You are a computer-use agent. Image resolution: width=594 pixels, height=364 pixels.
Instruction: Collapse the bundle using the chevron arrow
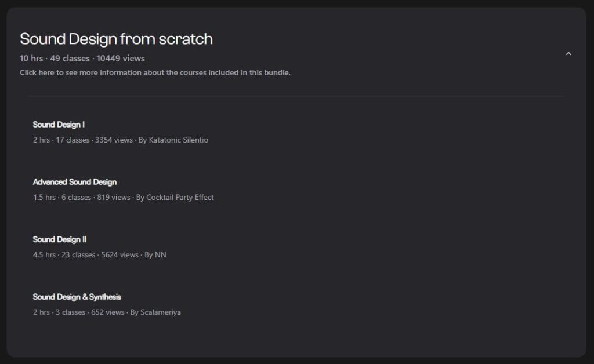(568, 54)
